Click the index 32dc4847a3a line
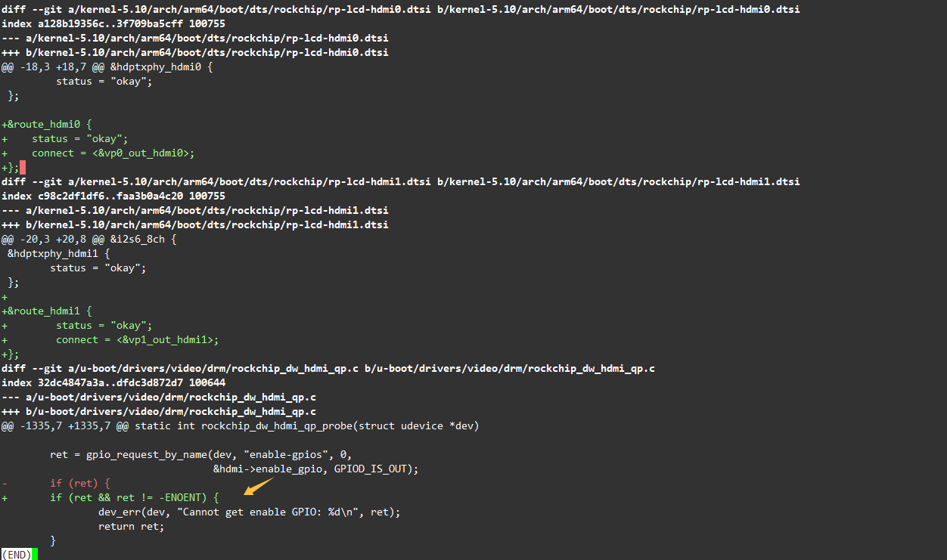Viewport: 947px width, 560px height. 113,382
